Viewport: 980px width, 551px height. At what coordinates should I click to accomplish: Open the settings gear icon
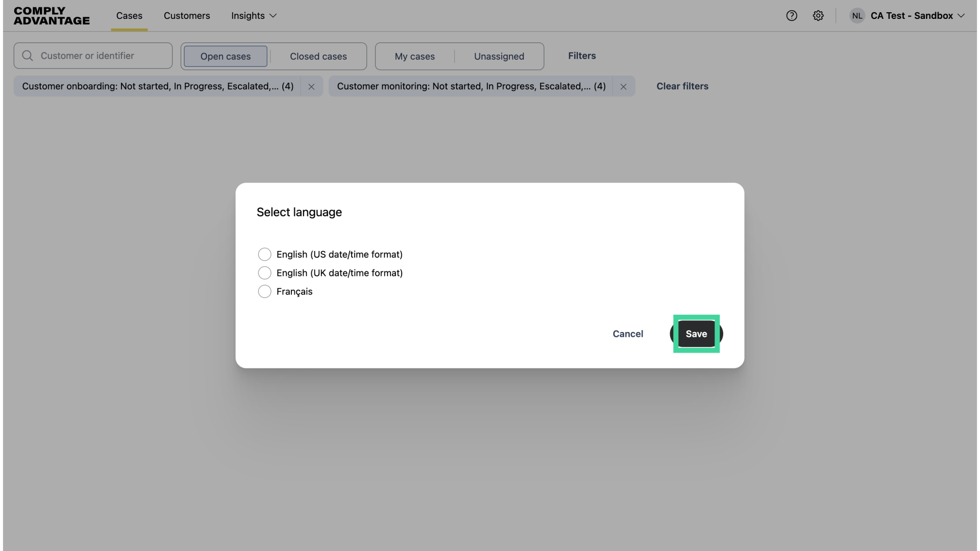click(818, 16)
